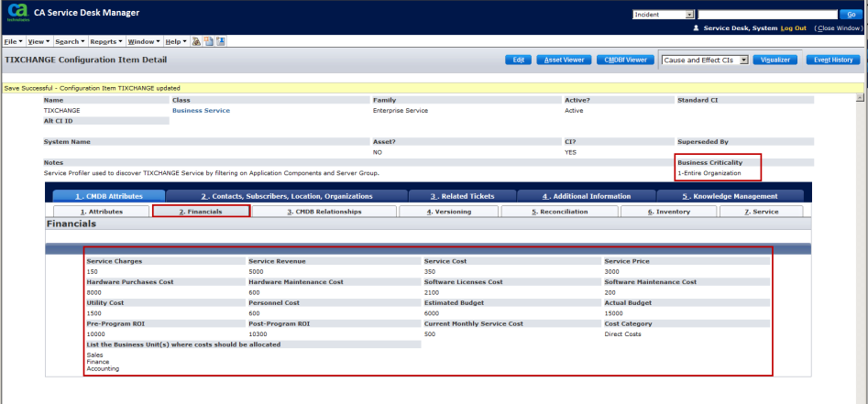Switch to the Related Tickets tab
The width and height of the screenshot is (868, 404).
pos(462,196)
